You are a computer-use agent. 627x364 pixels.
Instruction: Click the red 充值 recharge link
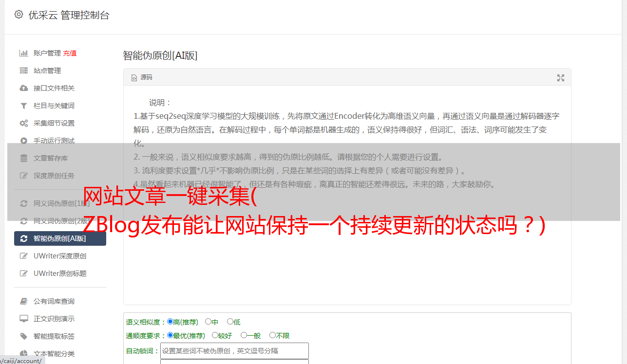70,53
